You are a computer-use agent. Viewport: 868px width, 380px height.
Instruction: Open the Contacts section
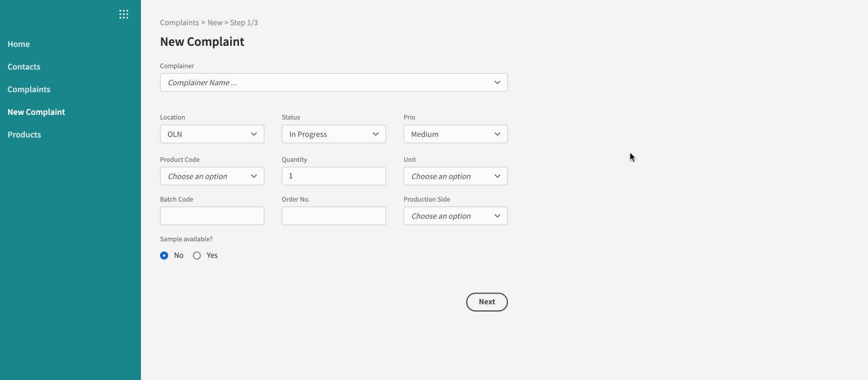click(24, 67)
